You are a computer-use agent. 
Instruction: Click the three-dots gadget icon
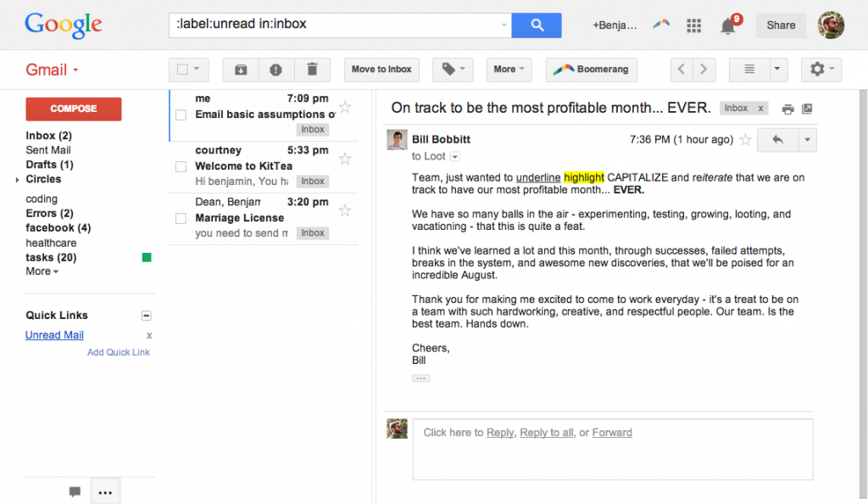point(105,492)
